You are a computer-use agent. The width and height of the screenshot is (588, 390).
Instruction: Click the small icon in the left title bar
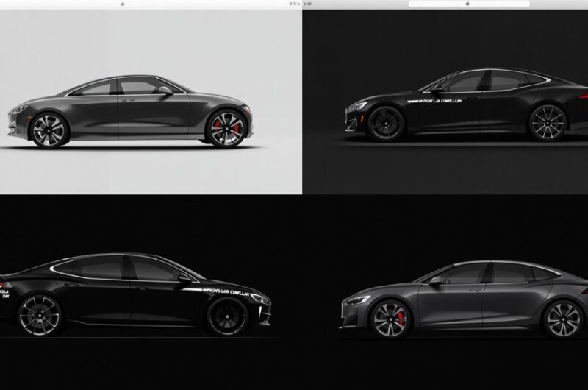[x=121, y=4]
